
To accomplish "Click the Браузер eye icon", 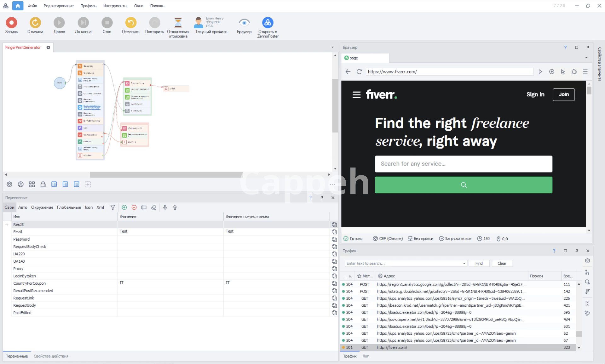I will pos(244,23).
